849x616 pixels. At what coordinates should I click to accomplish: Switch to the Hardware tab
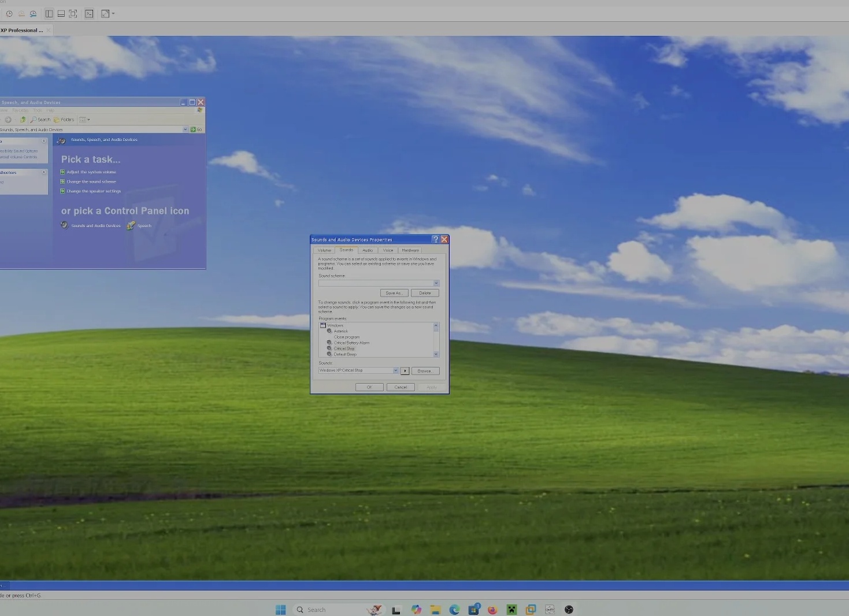410,250
